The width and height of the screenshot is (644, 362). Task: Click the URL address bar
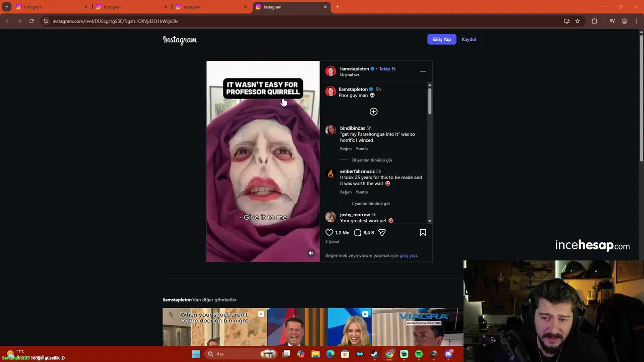302,21
